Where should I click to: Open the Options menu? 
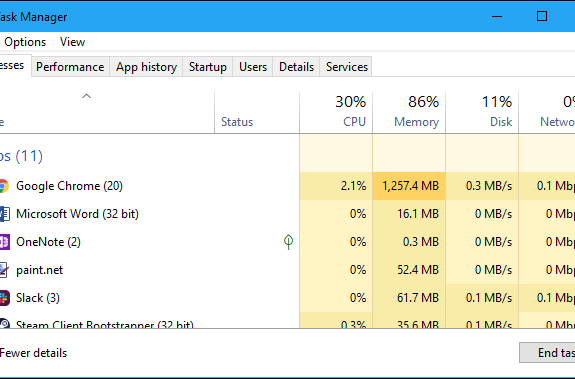[25, 42]
